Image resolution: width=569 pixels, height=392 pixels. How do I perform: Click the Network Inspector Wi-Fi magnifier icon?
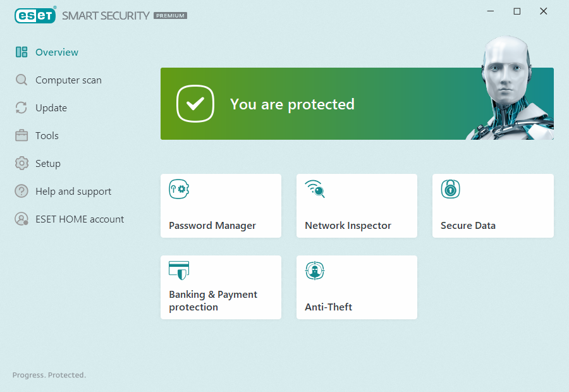click(315, 189)
